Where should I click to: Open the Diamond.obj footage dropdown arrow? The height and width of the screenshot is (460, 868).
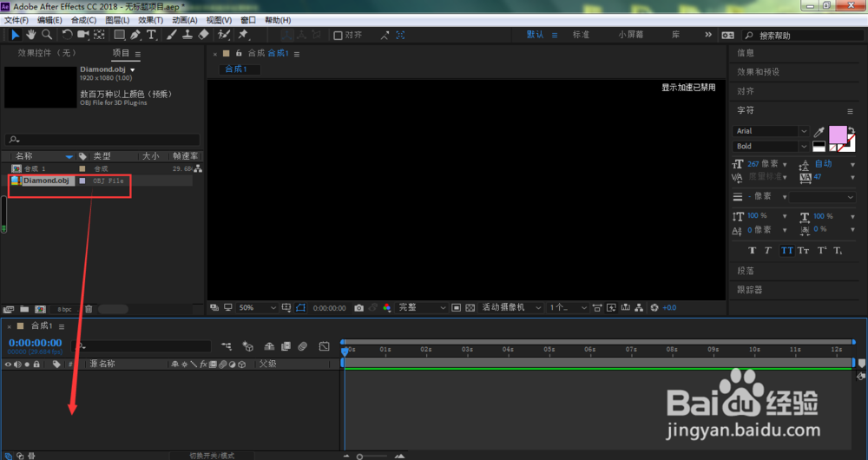point(132,69)
